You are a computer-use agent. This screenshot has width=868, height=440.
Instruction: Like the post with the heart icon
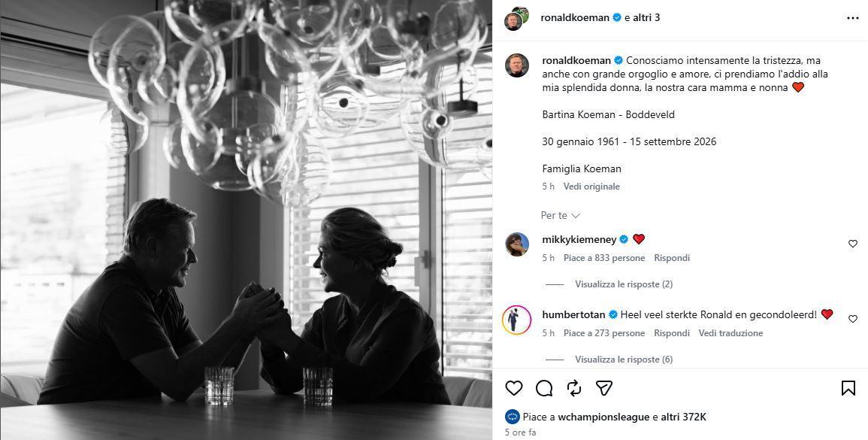(514, 388)
